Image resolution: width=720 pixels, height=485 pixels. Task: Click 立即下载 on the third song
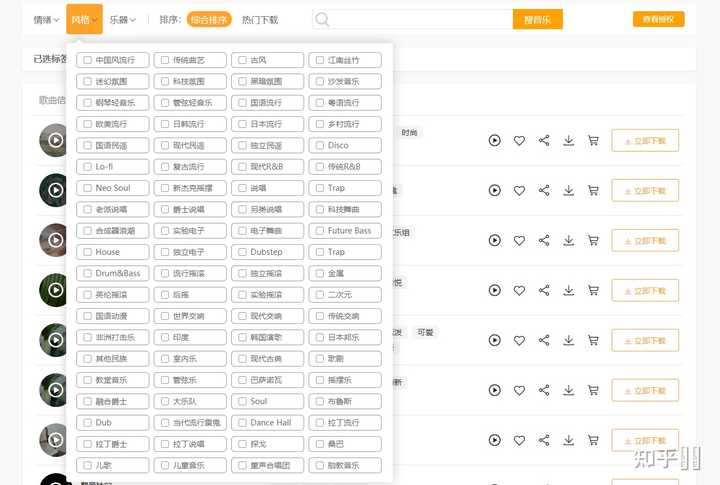click(645, 241)
